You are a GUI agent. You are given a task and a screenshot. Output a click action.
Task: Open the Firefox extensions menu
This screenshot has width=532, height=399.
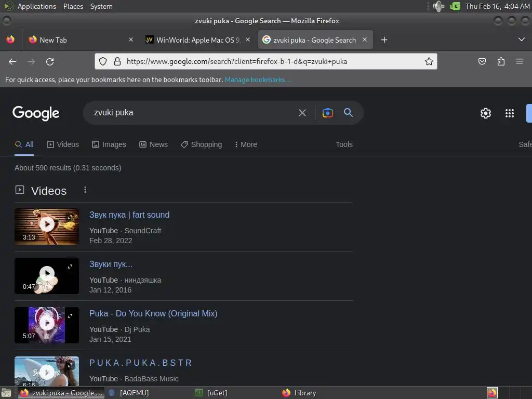point(501,61)
